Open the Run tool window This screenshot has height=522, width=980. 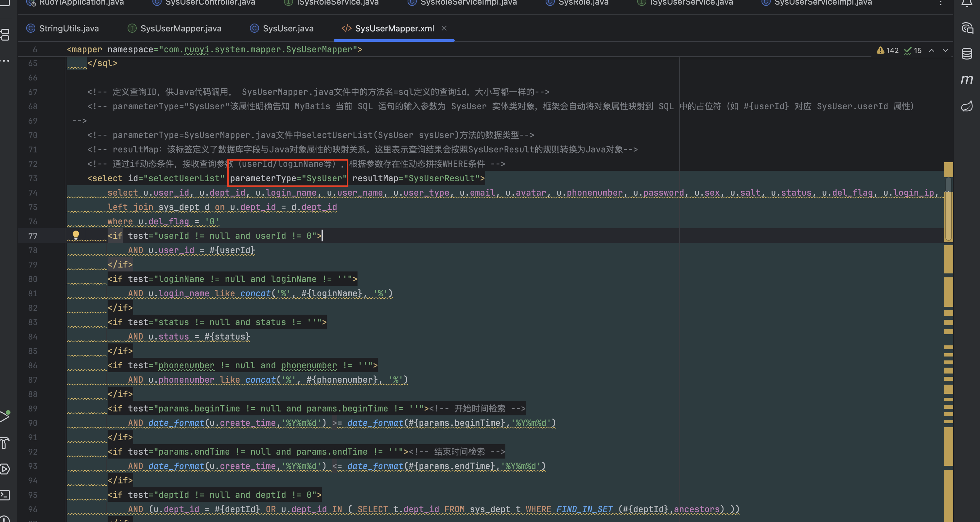coord(5,416)
